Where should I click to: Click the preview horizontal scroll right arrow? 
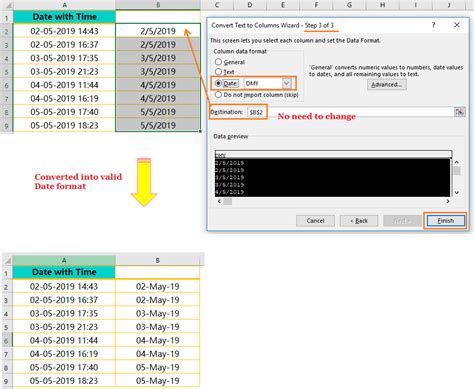point(448,201)
